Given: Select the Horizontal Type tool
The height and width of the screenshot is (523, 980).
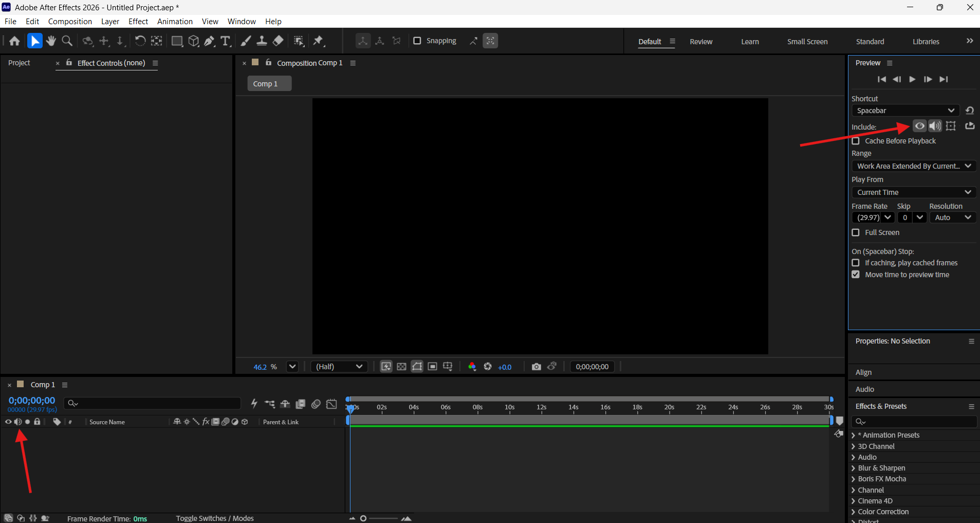Looking at the screenshot, I should (225, 41).
